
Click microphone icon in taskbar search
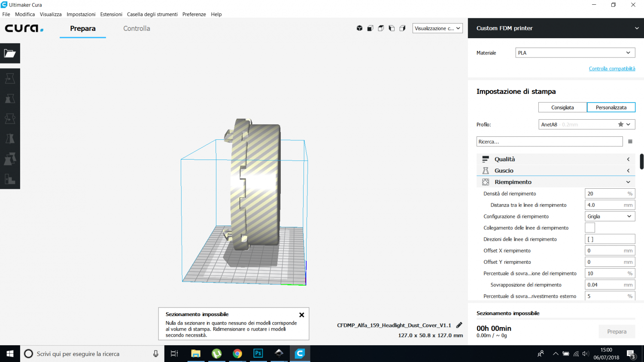[156, 354]
